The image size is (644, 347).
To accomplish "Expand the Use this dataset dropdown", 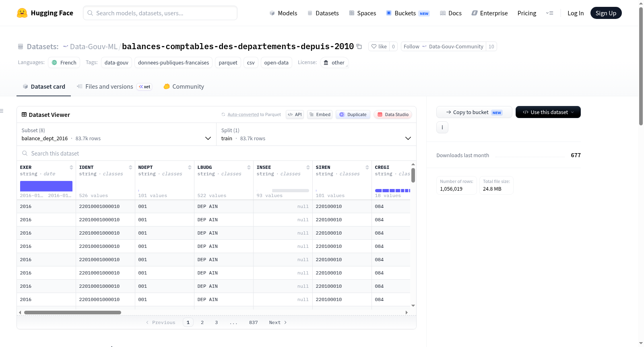I will [x=548, y=112].
